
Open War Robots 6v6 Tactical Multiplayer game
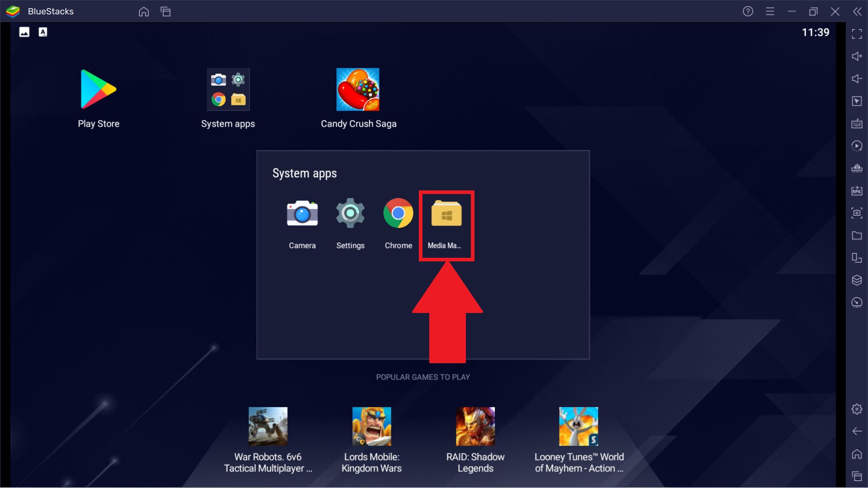point(268,426)
